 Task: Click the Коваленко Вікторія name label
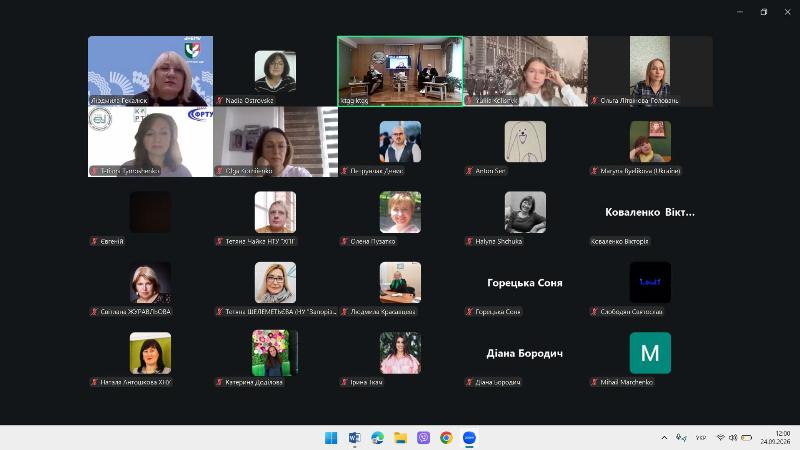click(x=619, y=241)
